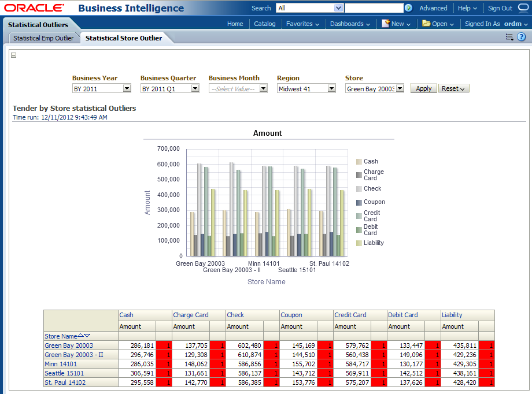Collapse the report section with minus box

point(14,55)
